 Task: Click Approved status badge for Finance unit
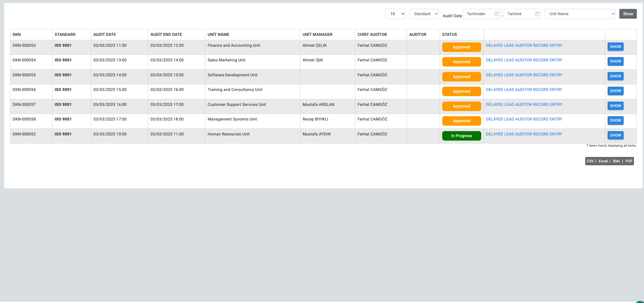tap(461, 47)
